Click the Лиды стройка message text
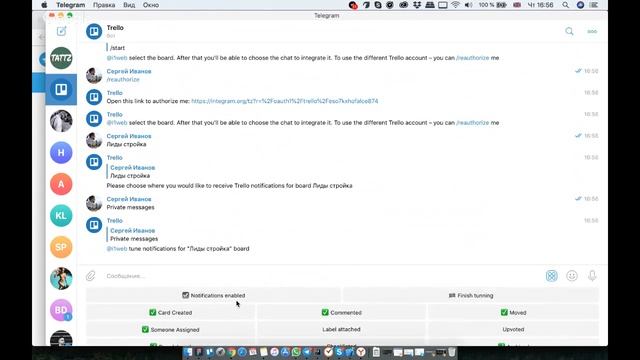 tap(126, 144)
